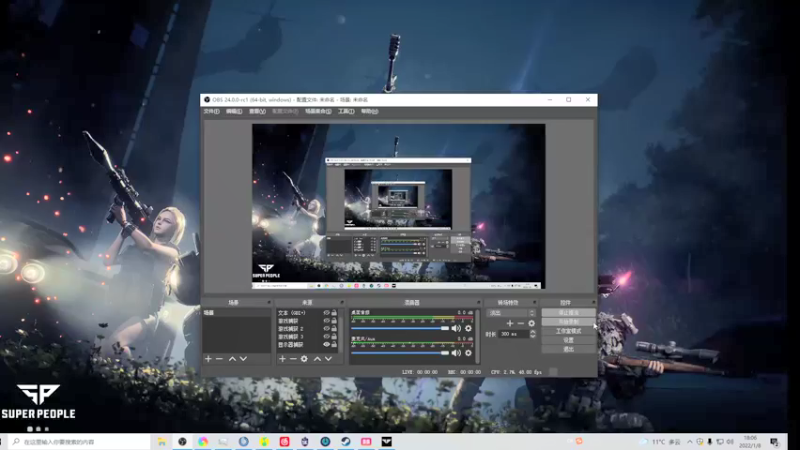800x450 pixels.
Task: Open source properties with the gear icon
Action: pyautogui.click(x=304, y=359)
